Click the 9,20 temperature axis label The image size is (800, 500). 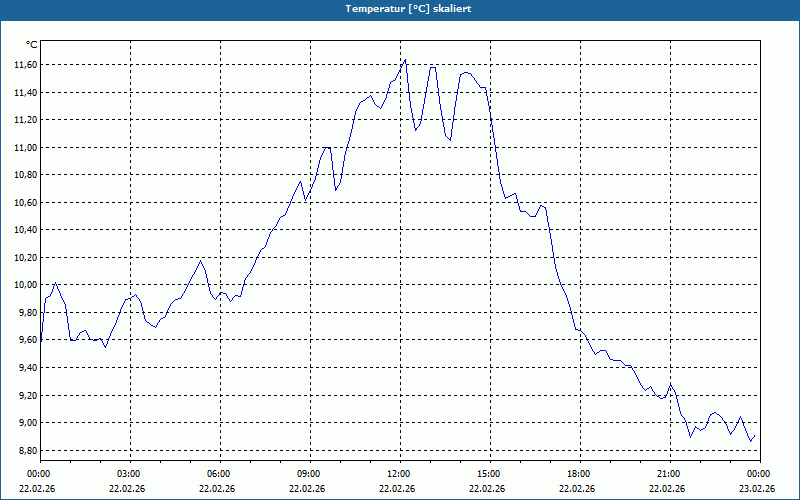(x=28, y=395)
